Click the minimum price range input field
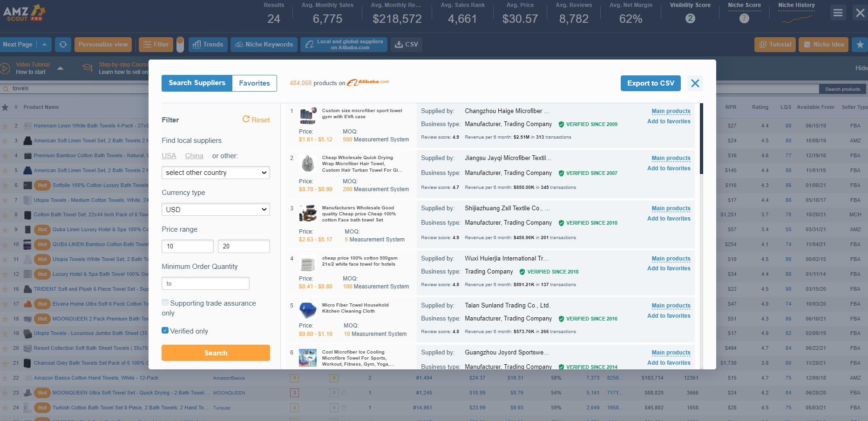The width and height of the screenshot is (868, 421). click(187, 246)
